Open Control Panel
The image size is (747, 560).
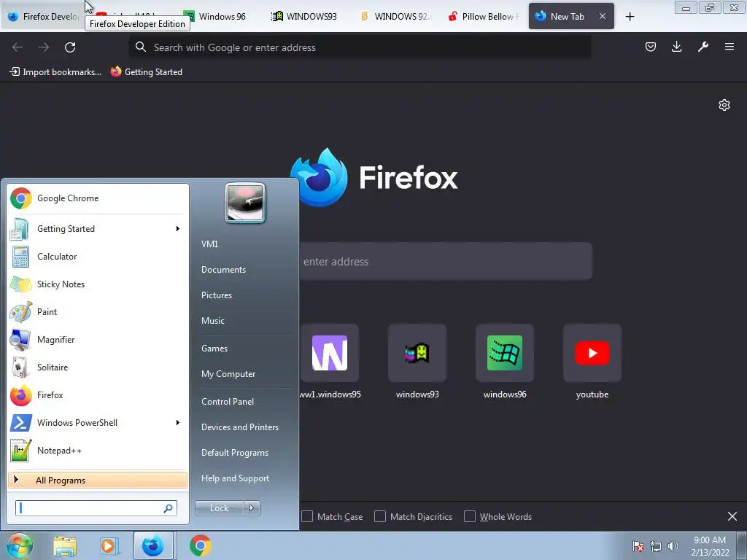coord(228,402)
